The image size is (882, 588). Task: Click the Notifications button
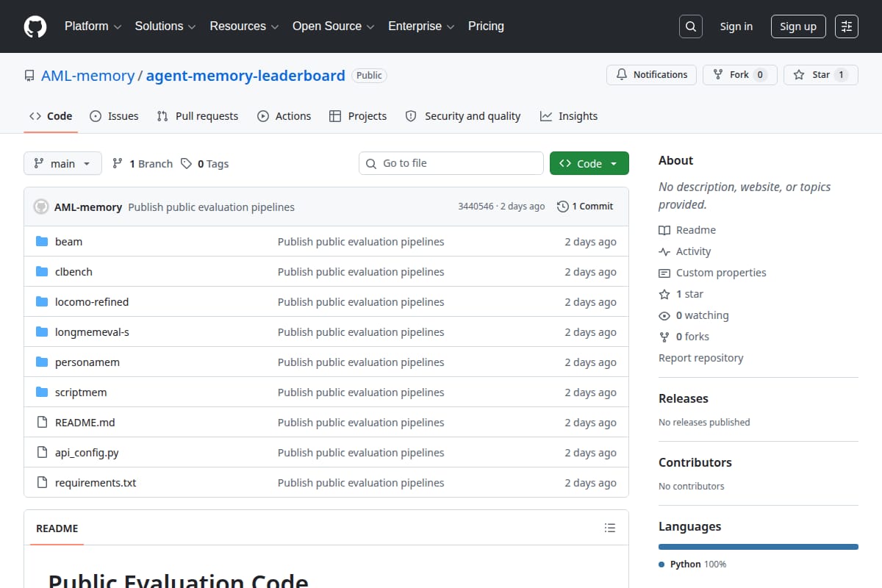tap(651, 75)
